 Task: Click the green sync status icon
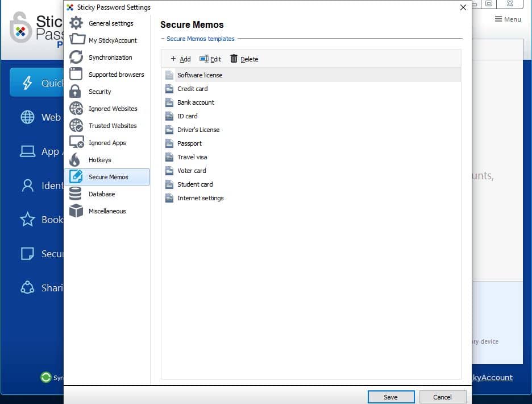(46, 377)
